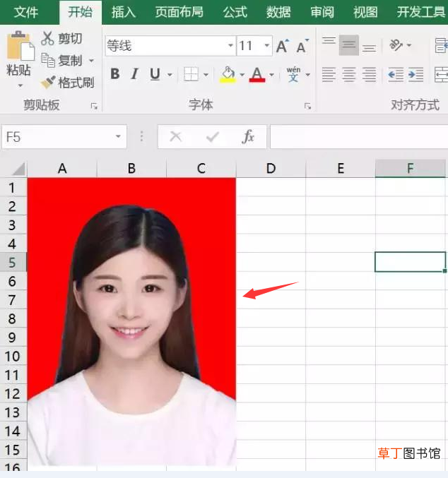This screenshot has width=448, height=478.
Task: Decrease font size with small A icon
Action: click(x=302, y=46)
